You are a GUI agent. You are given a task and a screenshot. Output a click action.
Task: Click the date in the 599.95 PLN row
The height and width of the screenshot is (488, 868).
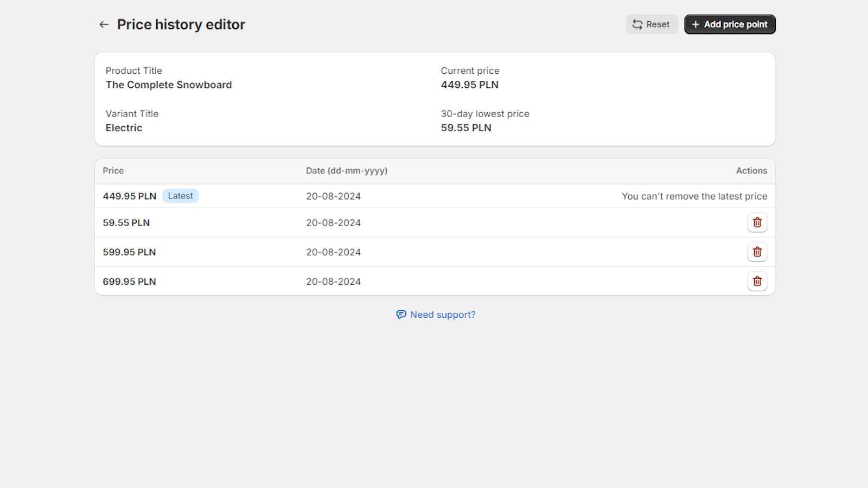coord(333,252)
